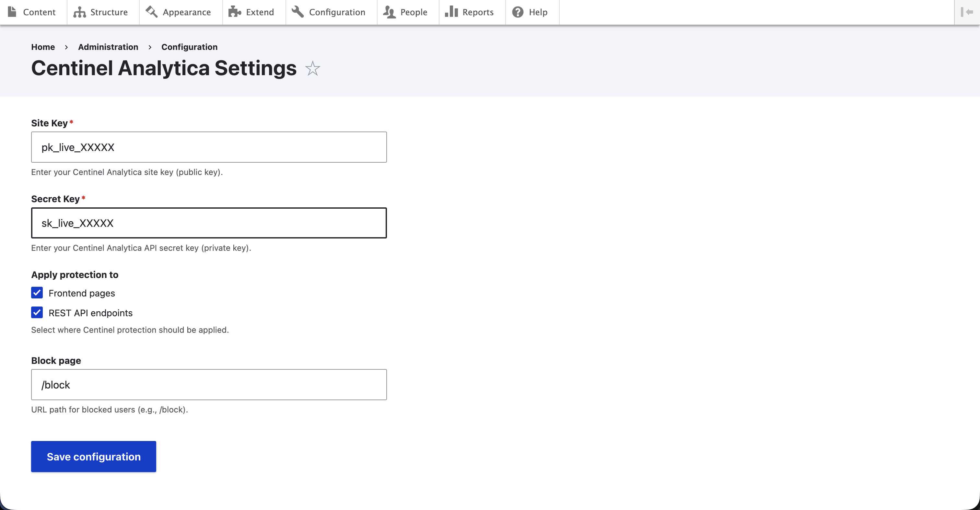980x510 pixels.
Task: Click the Structure hierarchy icon
Action: pos(79,12)
